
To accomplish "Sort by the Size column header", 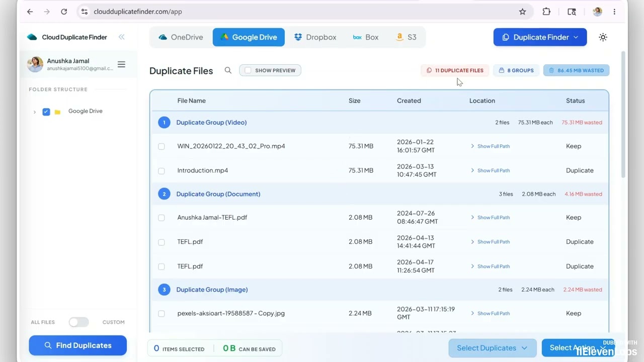I will coord(354,101).
